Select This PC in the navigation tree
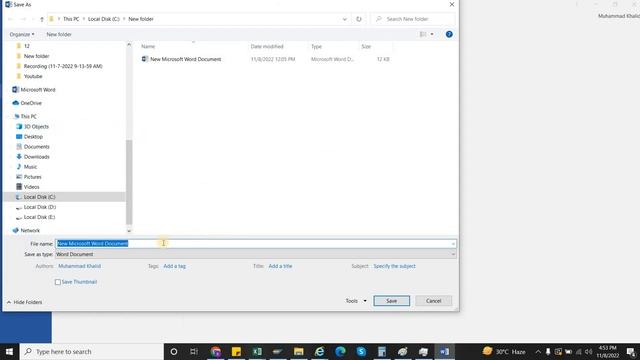Image resolution: width=640 pixels, height=360 pixels. 28,117
